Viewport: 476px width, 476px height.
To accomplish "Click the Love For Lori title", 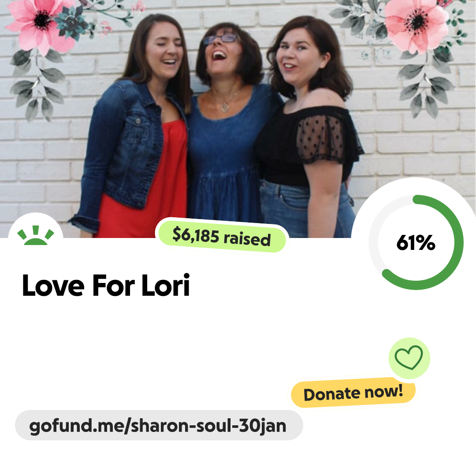I will click(x=106, y=285).
